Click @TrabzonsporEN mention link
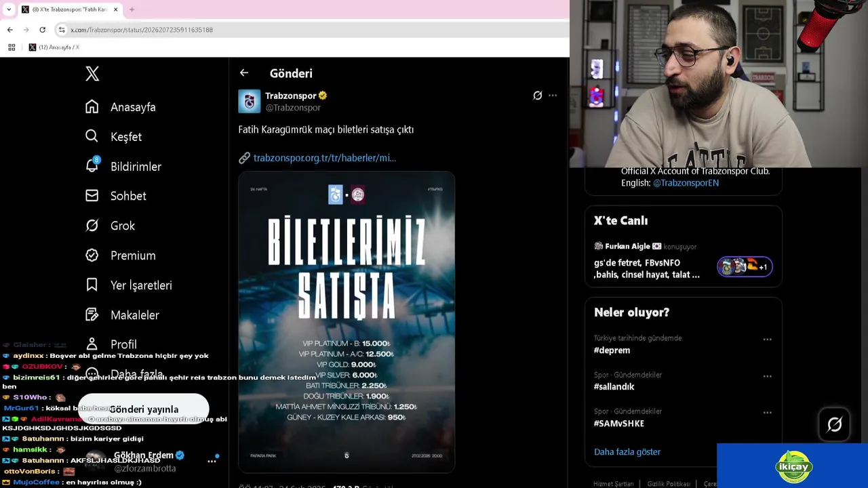This screenshot has height=488, width=868. tap(686, 183)
